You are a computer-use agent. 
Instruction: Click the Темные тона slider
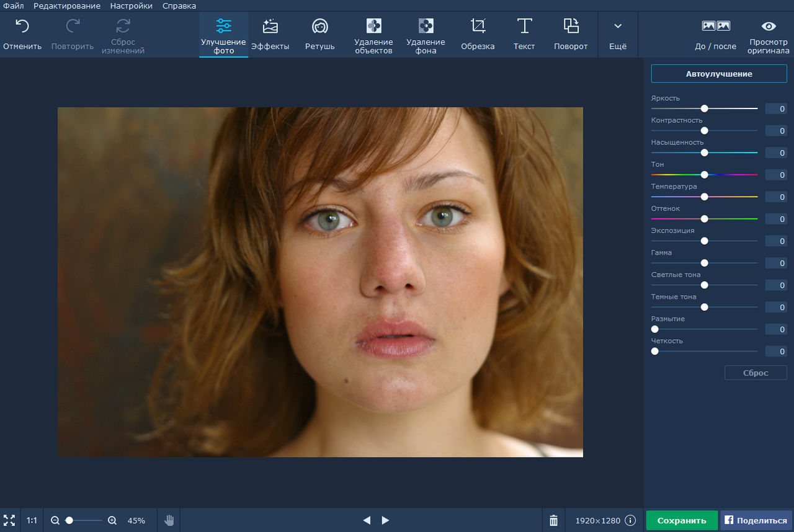[705, 307]
